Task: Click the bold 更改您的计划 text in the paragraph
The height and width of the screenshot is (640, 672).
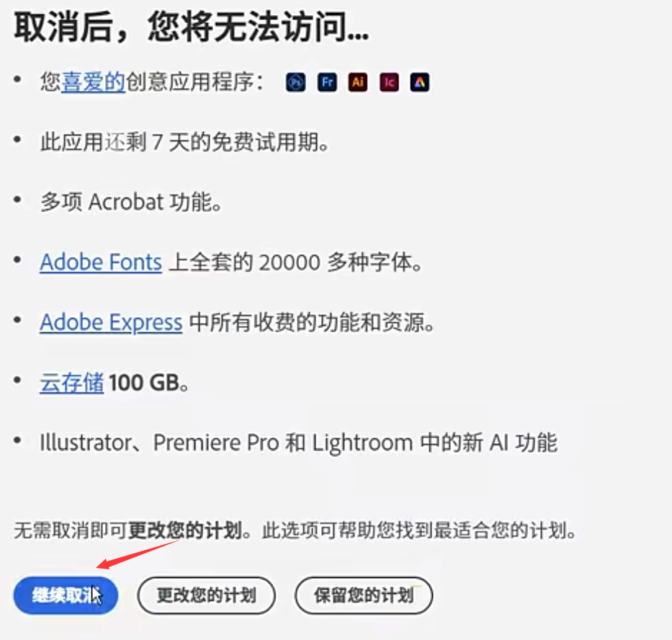Action: pyautogui.click(x=185, y=530)
